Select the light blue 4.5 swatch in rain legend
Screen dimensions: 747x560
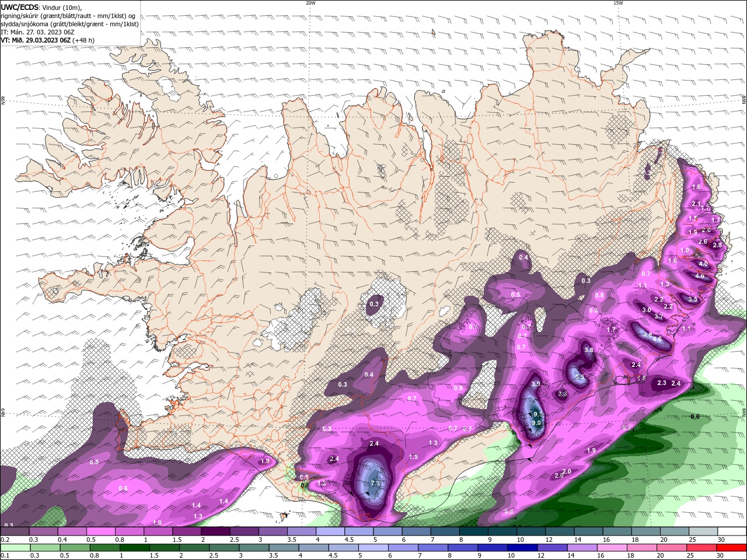(x=343, y=548)
